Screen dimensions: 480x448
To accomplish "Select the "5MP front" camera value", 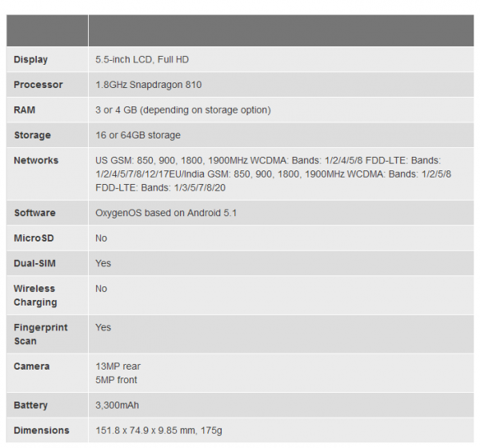I will [116, 380].
